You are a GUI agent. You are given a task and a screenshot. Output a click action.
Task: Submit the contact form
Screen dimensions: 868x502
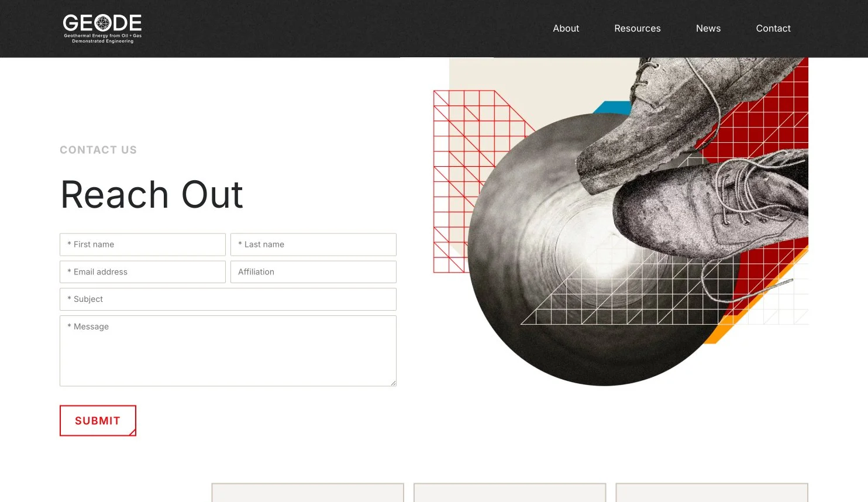(98, 421)
